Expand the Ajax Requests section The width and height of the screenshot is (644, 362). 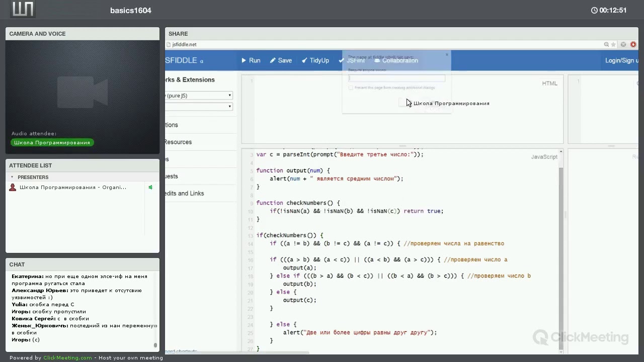pyautogui.click(x=172, y=176)
